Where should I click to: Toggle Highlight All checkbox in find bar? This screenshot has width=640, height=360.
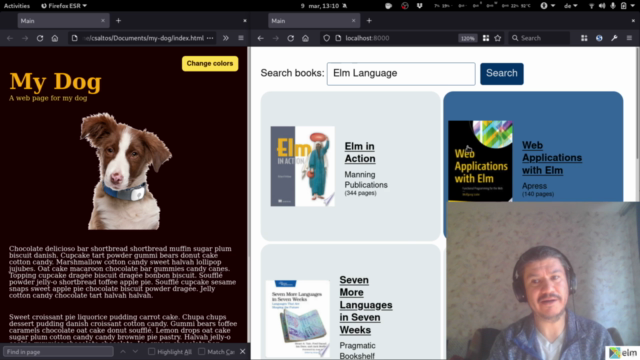(x=151, y=351)
